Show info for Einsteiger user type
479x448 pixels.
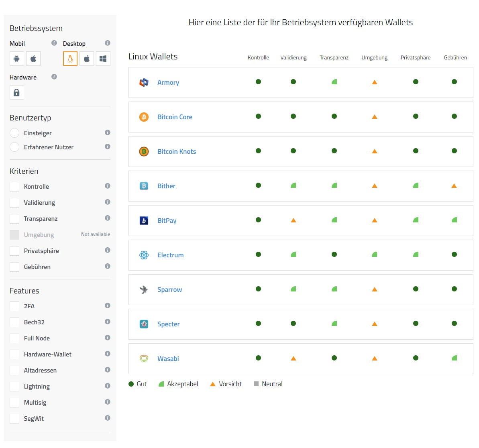tap(108, 132)
